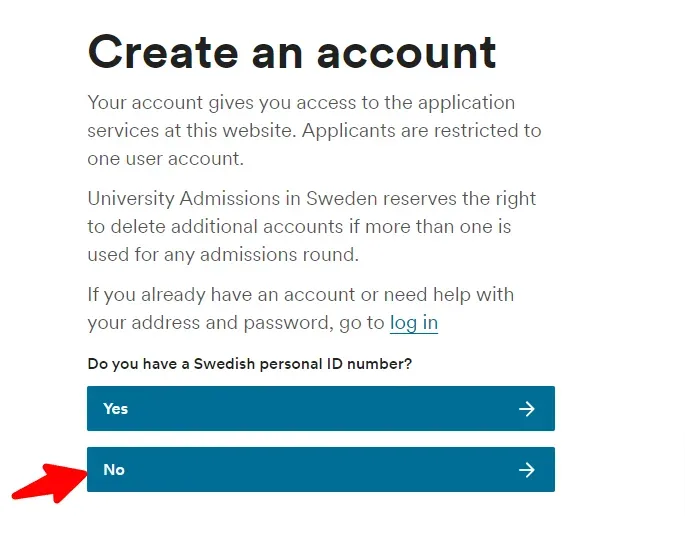
Task: Click the "Create an account" heading
Action: click(x=292, y=51)
